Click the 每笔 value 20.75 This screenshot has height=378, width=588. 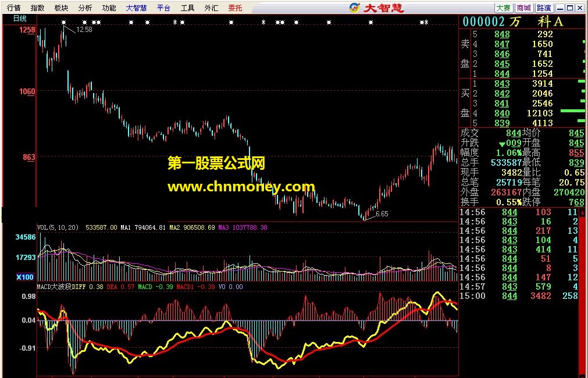(x=572, y=182)
